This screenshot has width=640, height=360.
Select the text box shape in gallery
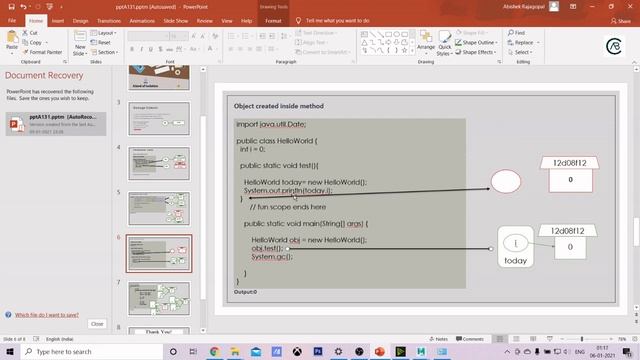tap(364, 35)
